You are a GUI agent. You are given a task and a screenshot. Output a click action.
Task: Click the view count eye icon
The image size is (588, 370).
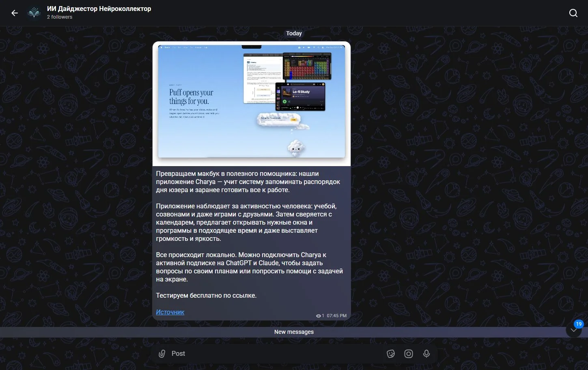[x=319, y=316]
